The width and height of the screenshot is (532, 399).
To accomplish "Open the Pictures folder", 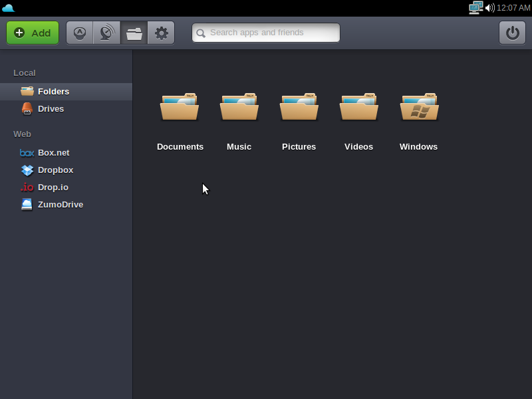I will coord(299,108).
